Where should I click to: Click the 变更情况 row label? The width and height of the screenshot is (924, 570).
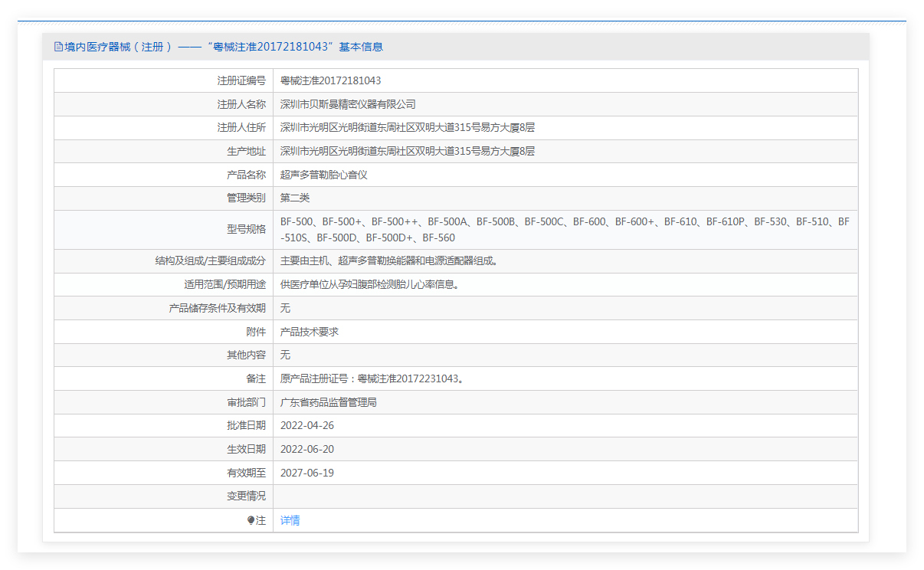point(246,496)
